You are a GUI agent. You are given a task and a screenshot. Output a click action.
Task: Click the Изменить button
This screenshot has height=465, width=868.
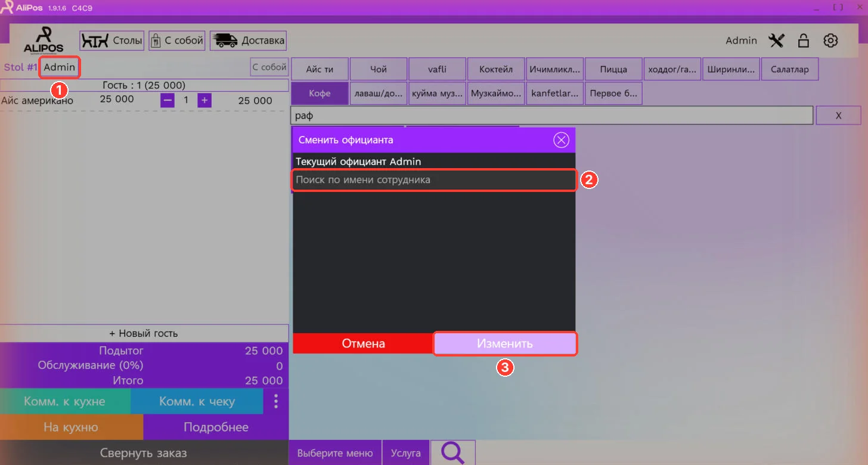[505, 344]
